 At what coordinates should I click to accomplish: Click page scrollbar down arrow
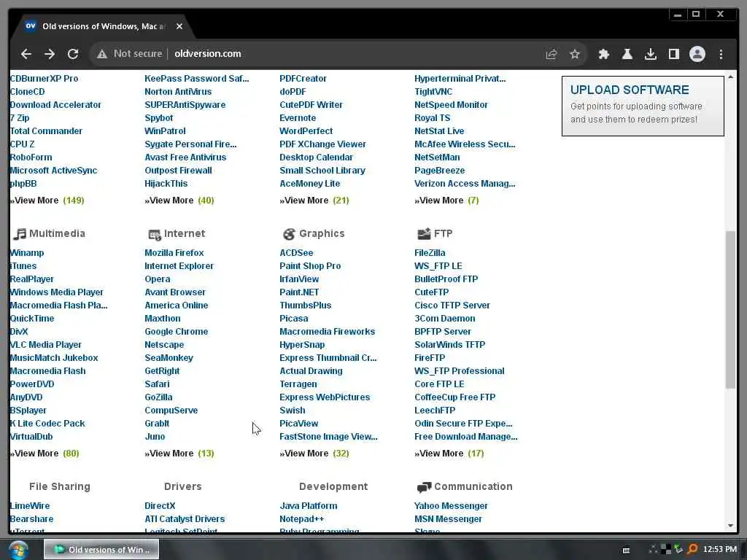point(730,526)
